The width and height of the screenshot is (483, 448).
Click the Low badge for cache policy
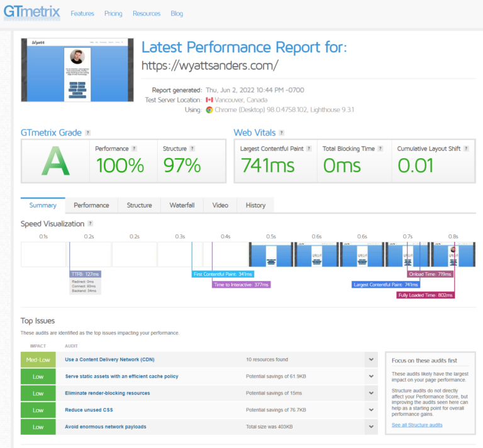coord(38,376)
